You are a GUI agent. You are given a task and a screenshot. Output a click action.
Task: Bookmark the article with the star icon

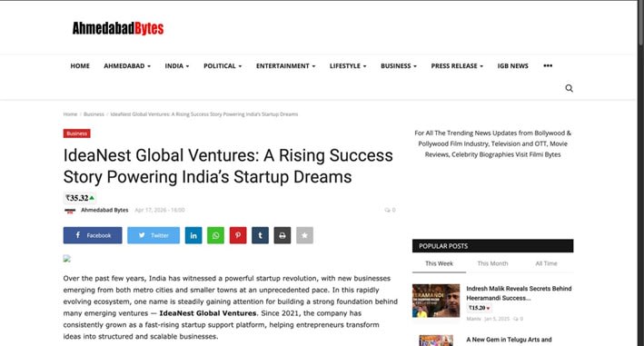pos(304,235)
